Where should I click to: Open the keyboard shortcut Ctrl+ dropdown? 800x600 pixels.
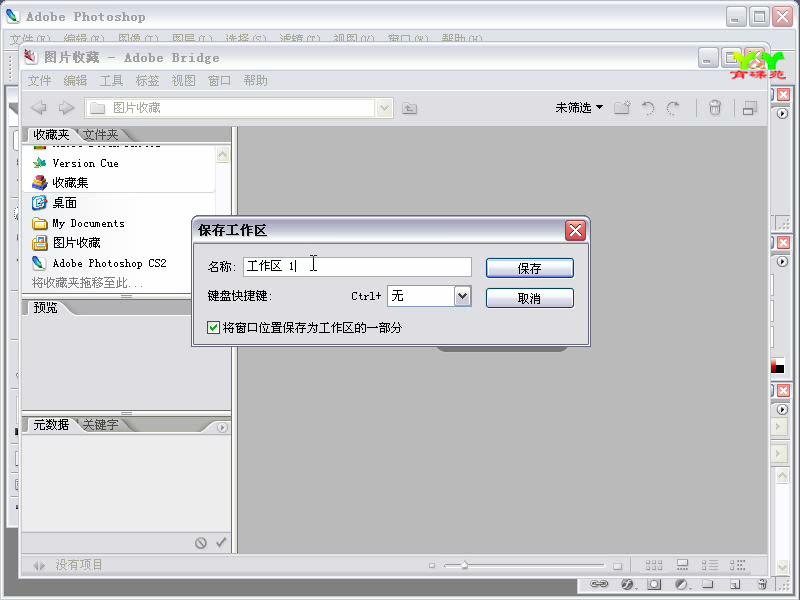(462, 296)
